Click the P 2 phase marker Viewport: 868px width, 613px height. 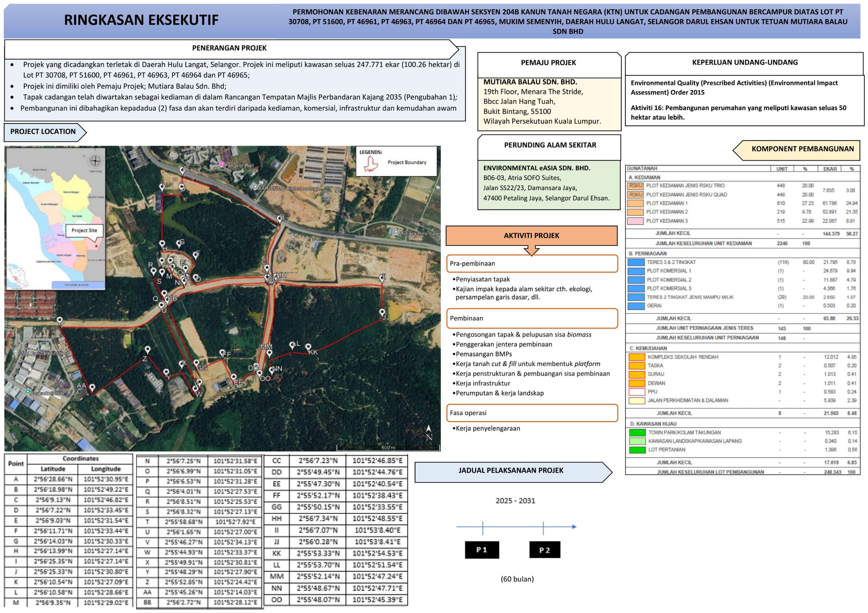[545, 550]
